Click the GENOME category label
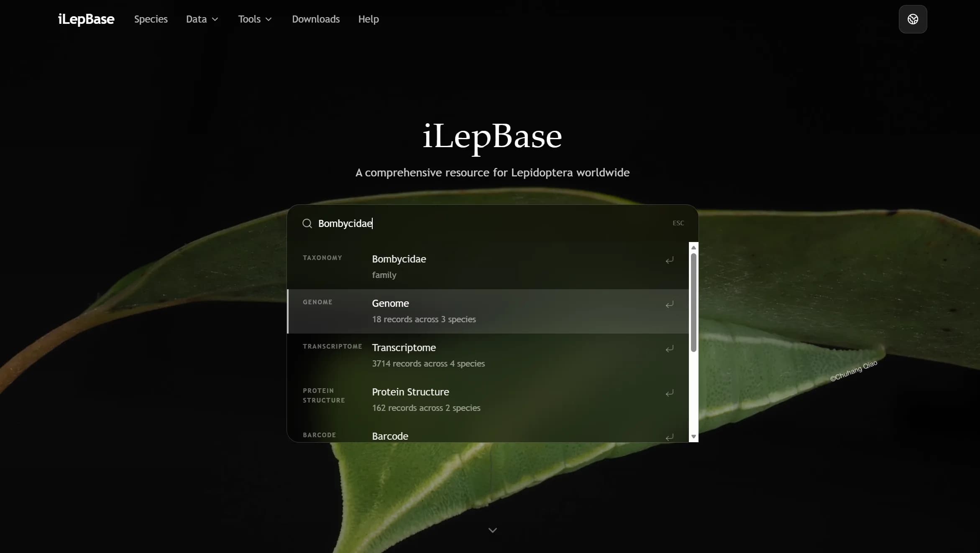Viewport: 980px width, 553px height. [317, 302]
